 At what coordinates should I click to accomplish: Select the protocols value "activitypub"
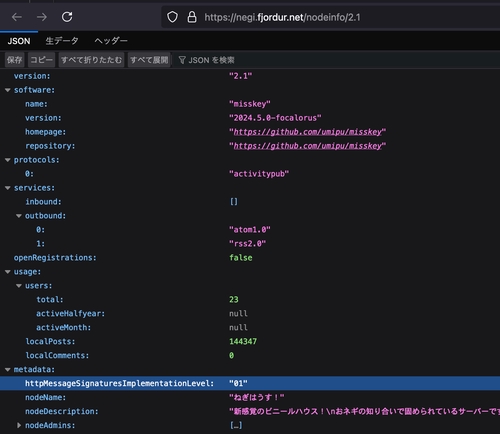click(259, 174)
